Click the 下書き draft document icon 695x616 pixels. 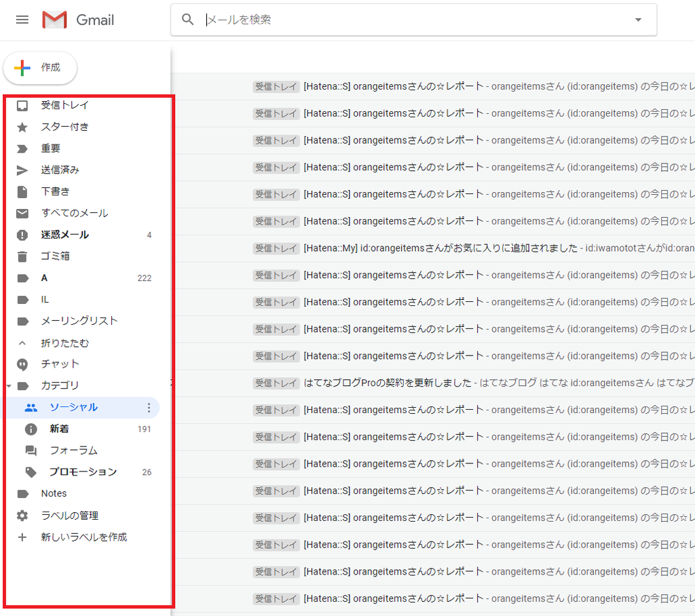(22, 191)
